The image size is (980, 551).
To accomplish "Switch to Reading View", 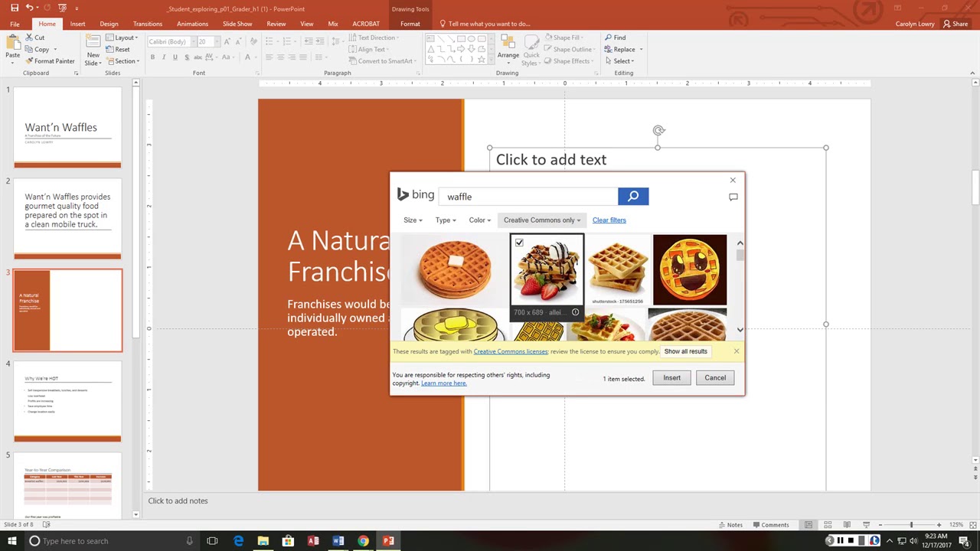I will pos(847,525).
